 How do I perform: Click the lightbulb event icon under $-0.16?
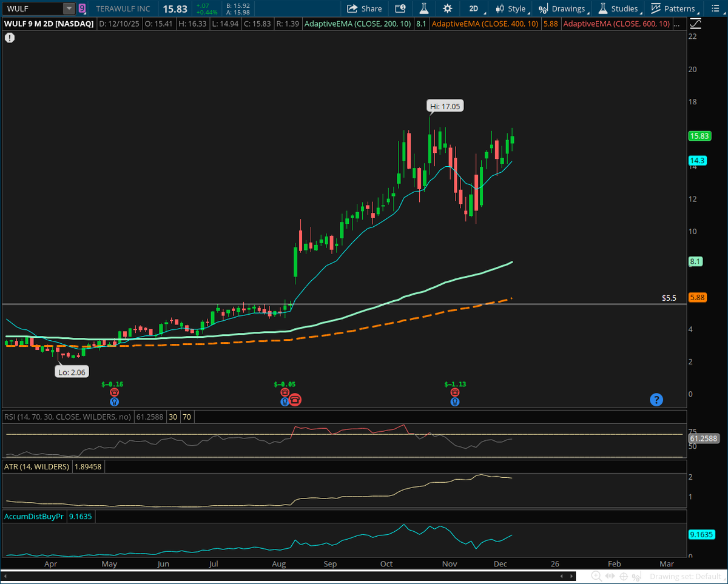114,401
